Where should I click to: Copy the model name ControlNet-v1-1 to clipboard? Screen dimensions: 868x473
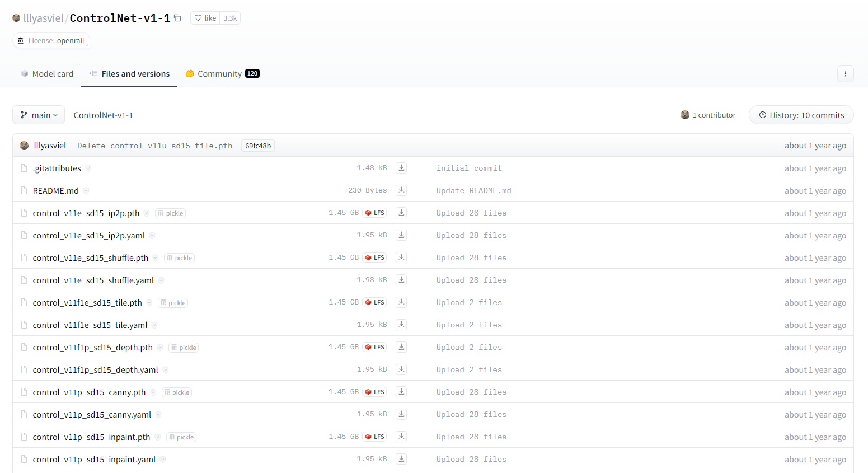(x=177, y=18)
